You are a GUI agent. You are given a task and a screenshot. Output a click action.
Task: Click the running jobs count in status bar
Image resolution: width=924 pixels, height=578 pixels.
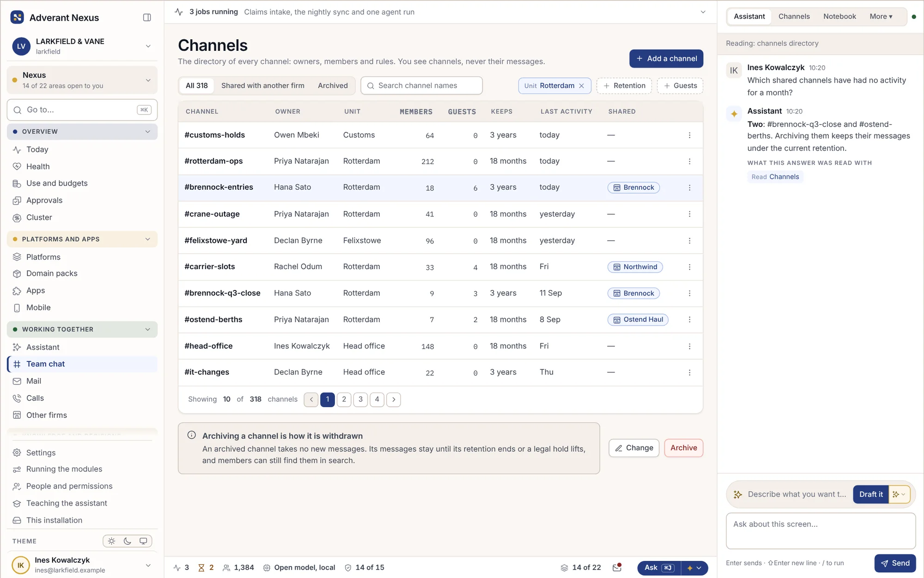point(181,567)
